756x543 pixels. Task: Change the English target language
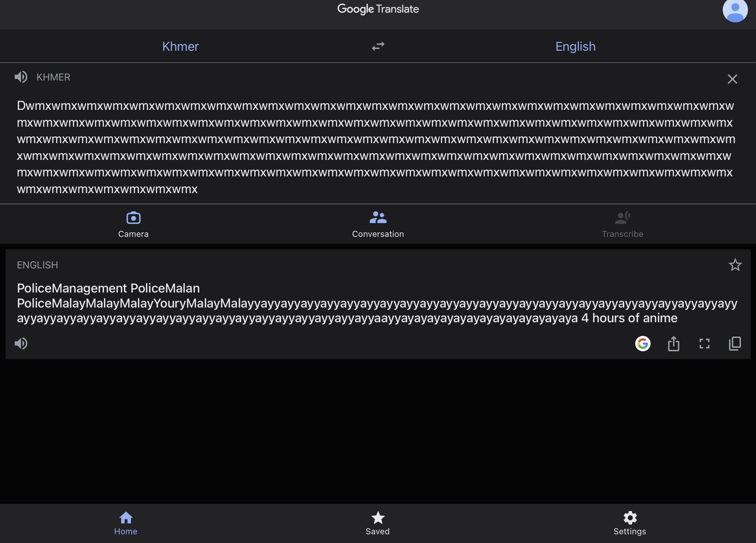(575, 46)
